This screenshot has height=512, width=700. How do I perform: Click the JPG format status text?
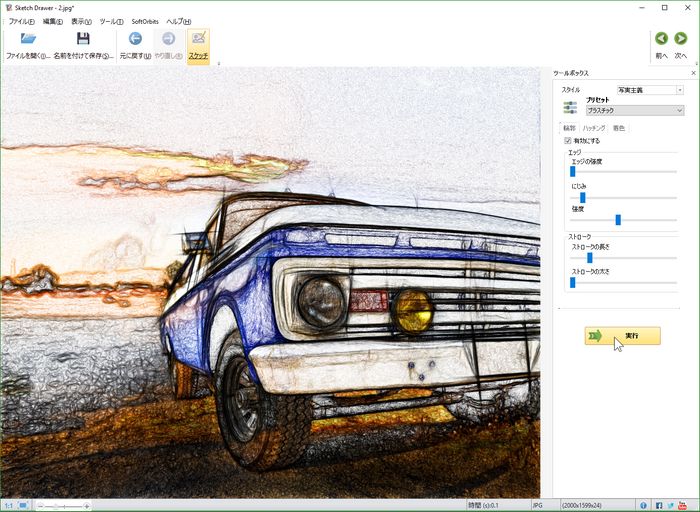click(x=538, y=505)
